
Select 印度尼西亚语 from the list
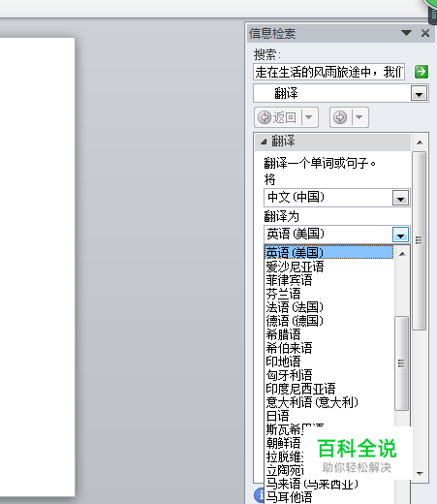point(328,389)
